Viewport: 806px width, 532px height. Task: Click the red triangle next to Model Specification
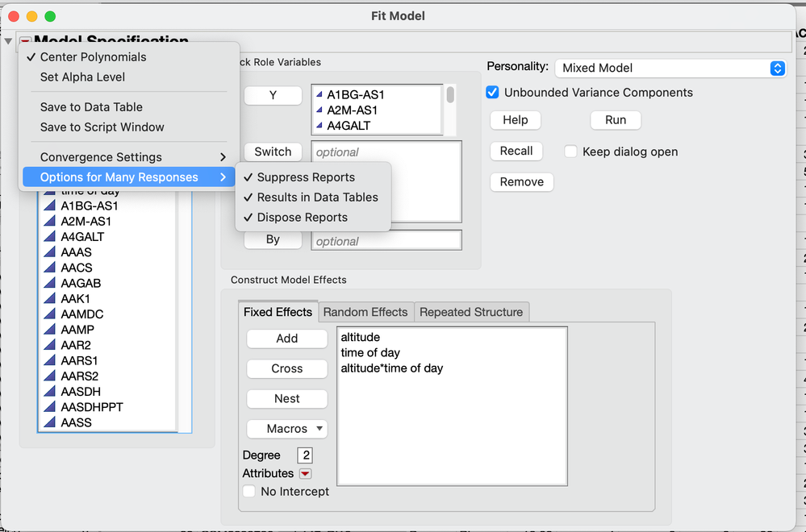tap(25, 41)
